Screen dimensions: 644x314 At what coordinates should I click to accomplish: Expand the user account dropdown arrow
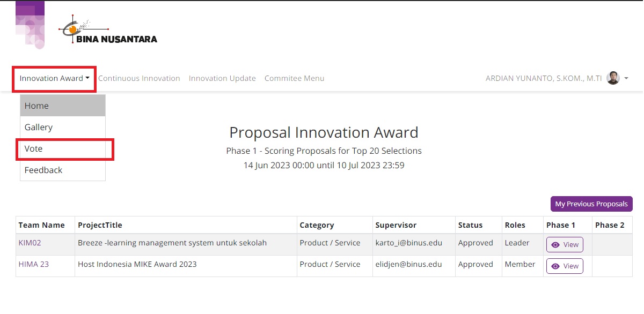coord(626,78)
